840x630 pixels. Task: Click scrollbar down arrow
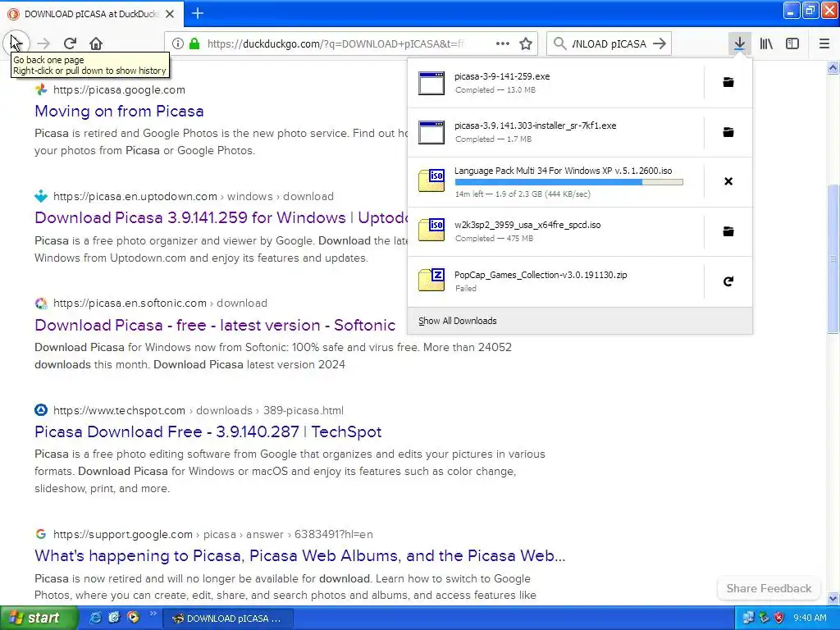pos(833,598)
